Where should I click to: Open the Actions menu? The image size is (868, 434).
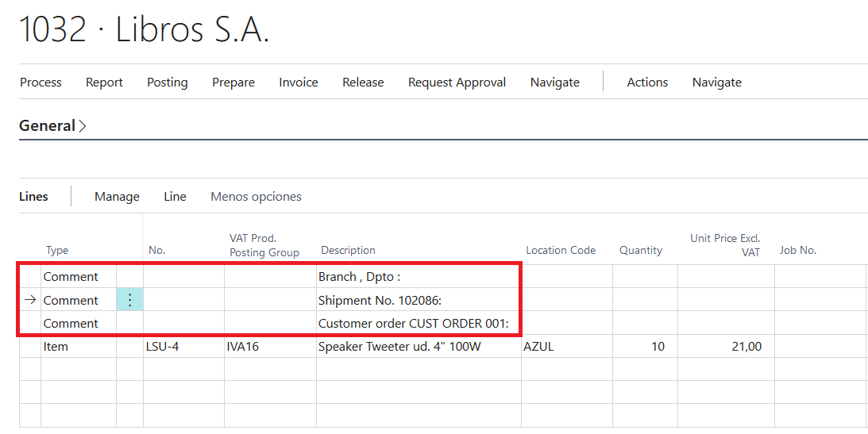[647, 83]
